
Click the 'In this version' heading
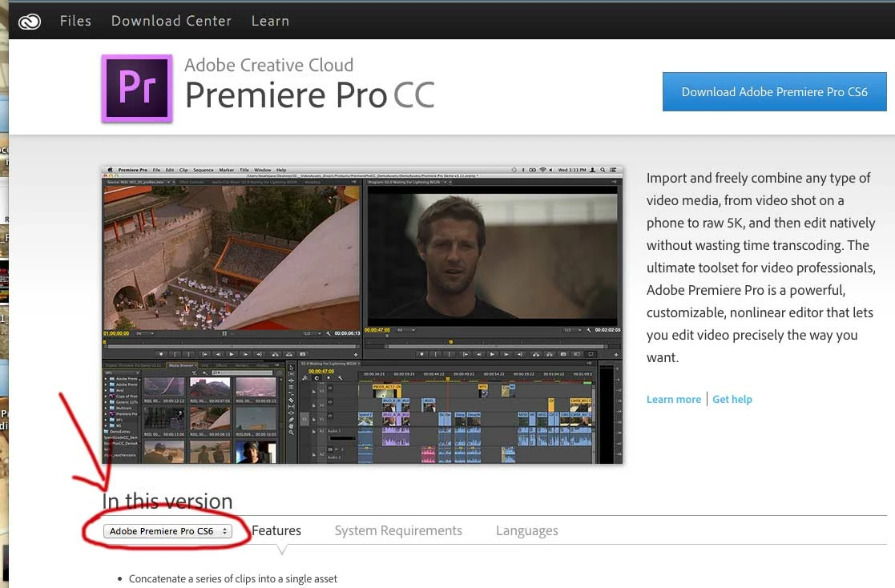(x=167, y=501)
